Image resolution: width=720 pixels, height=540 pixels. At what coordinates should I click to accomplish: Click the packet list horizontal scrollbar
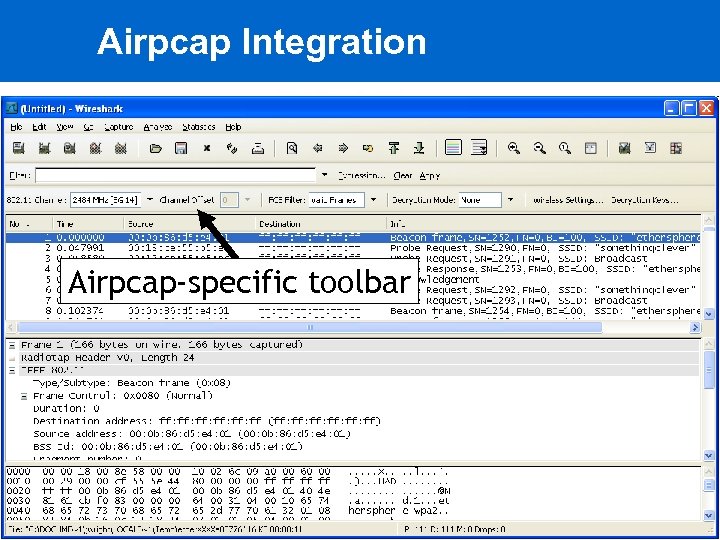[x=309, y=327]
